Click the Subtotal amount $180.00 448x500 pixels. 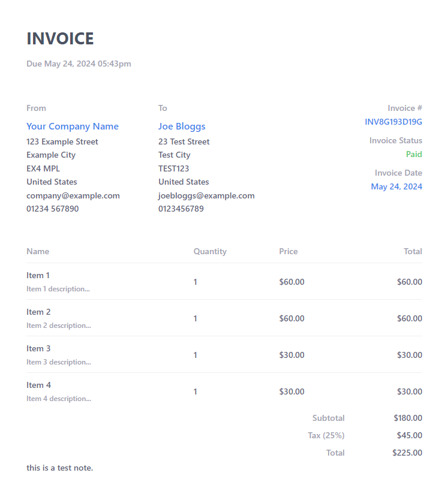408,418
